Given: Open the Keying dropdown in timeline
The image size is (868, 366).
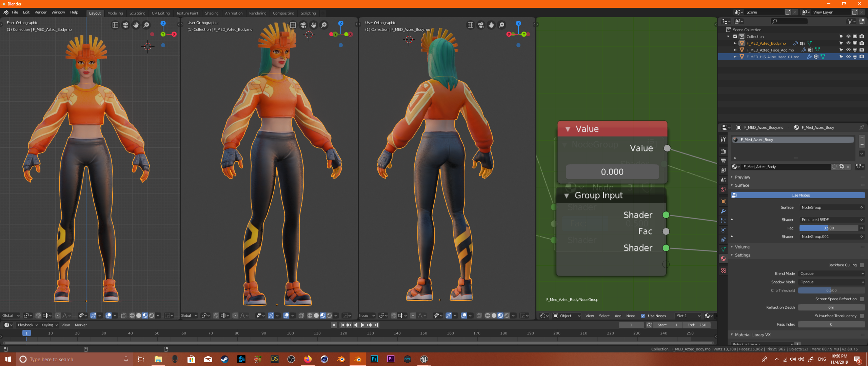Looking at the screenshot, I should 49,325.
